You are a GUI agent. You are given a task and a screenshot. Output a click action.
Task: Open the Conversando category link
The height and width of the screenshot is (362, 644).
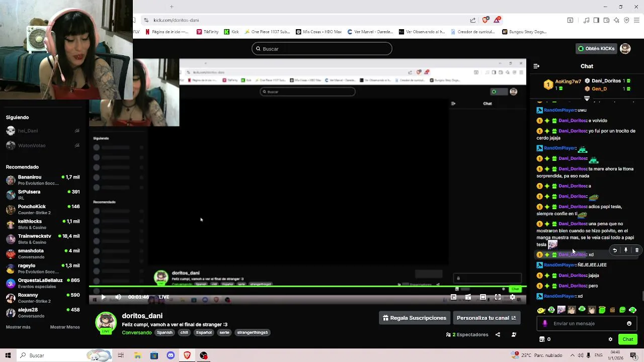coord(136,332)
